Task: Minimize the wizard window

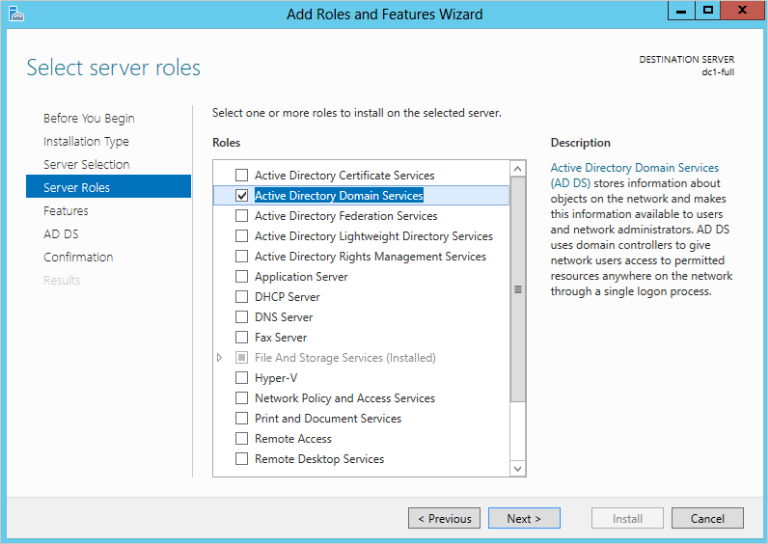Action: [x=681, y=10]
